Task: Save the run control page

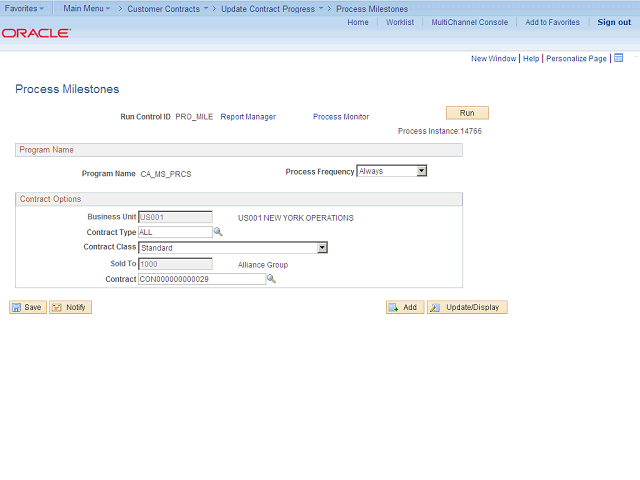Action: coord(27,307)
